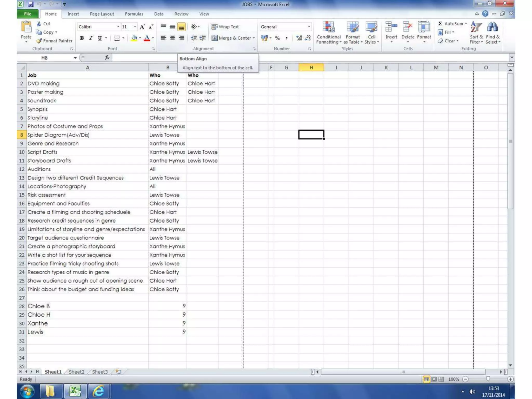Image resolution: width=532 pixels, height=399 pixels.
Task: Open Internet Explorer from the taskbar
Action: 98,391
